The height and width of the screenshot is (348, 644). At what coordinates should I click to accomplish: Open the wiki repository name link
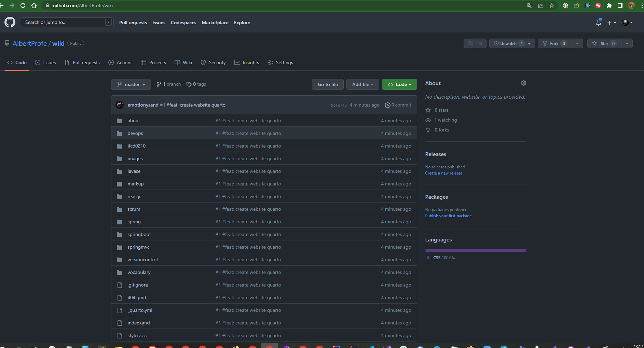pos(58,43)
